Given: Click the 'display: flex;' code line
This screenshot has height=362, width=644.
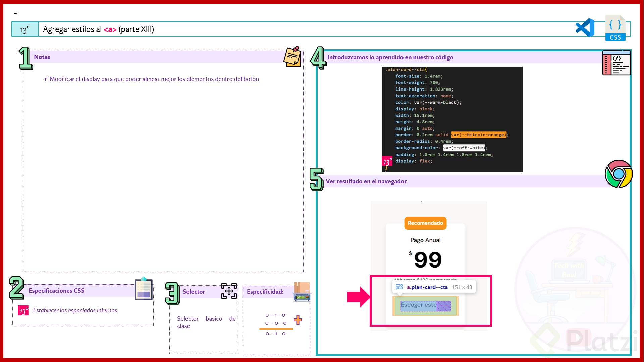Looking at the screenshot, I should pos(414,161).
